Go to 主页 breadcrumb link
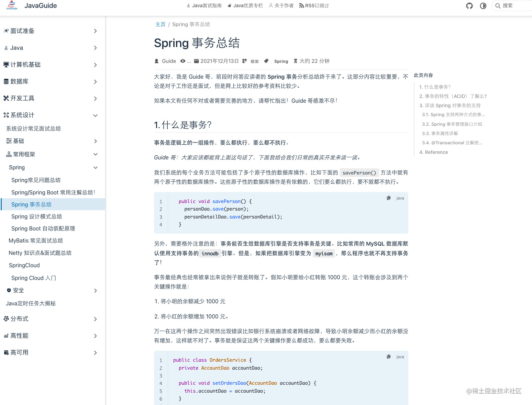This screenshot has width=532, height=405. pyautogui.click(x=160, y=24)
